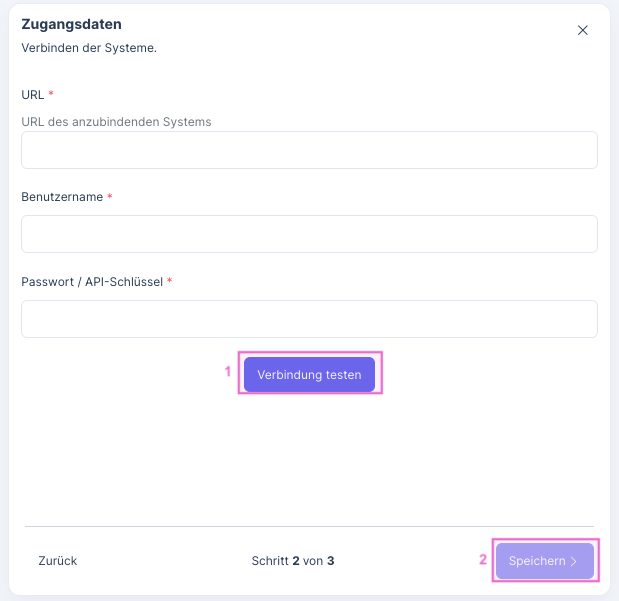619x601 pixels.
Task: Go back with the Zurück button
Action: [x=58, y=561]
